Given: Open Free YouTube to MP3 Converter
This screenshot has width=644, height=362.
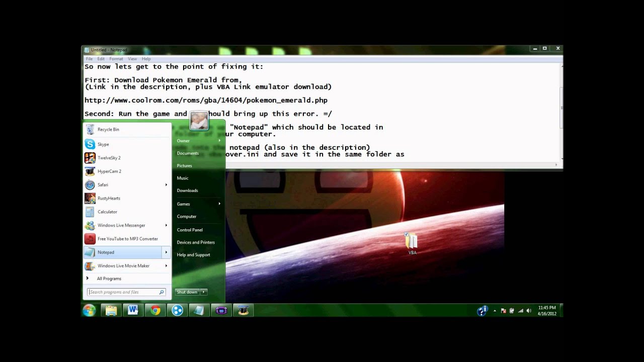Looking at the screenshot, I should [x=127, y=239].
